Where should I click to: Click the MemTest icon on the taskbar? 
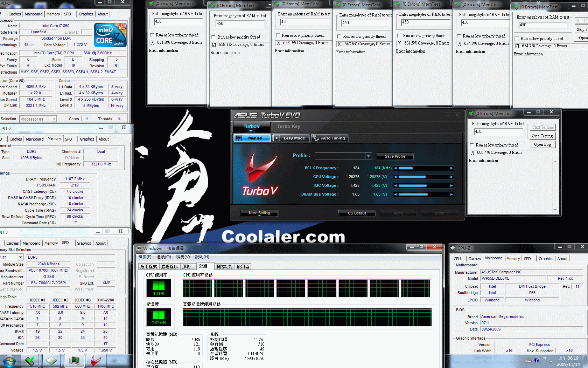click(x=30, y=361)
